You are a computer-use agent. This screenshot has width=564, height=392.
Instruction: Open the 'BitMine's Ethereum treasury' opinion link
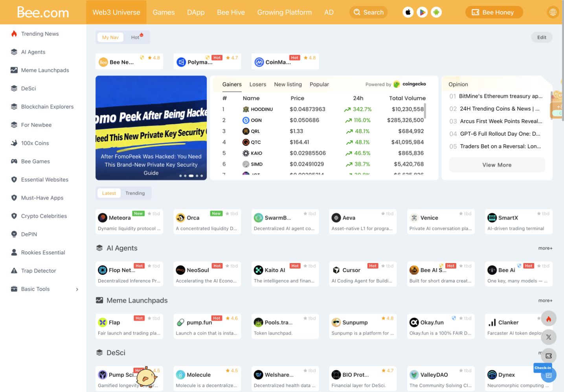click(500, 96)
